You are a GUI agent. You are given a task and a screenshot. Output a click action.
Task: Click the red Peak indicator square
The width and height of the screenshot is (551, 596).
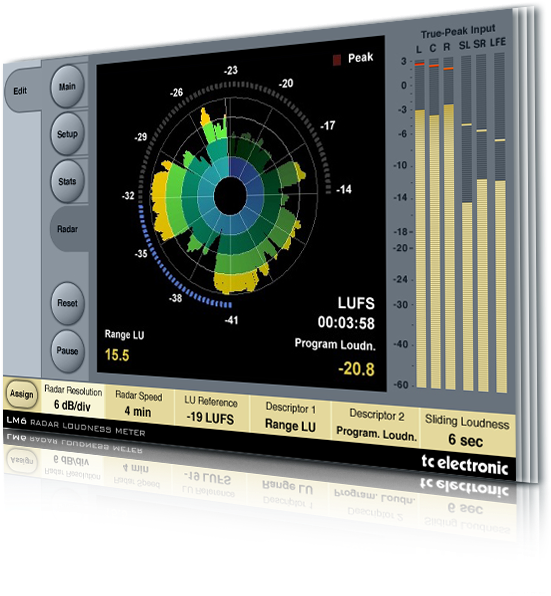click(x=337, y=60)
